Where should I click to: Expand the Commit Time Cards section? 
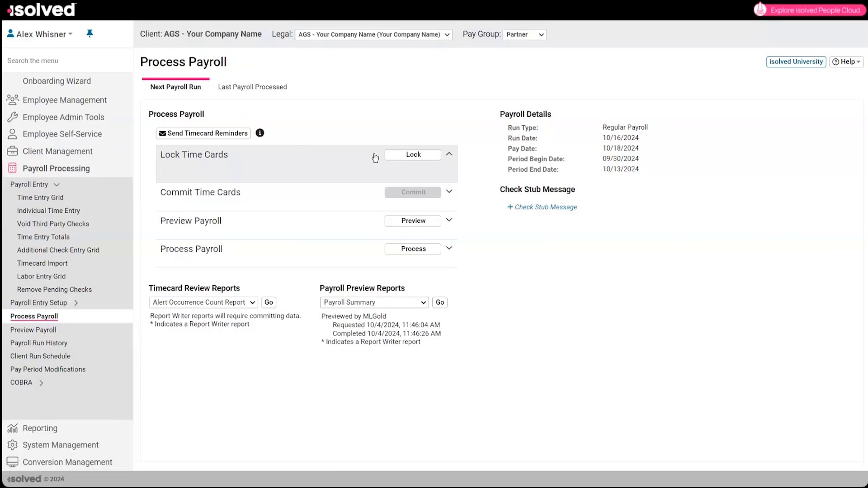tap(449, 192)
